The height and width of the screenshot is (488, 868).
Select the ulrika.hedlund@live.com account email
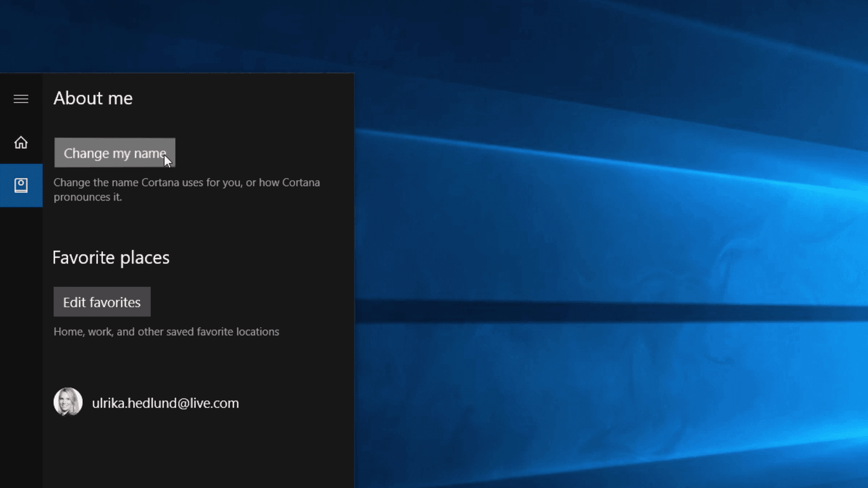[x=165, y=403]
